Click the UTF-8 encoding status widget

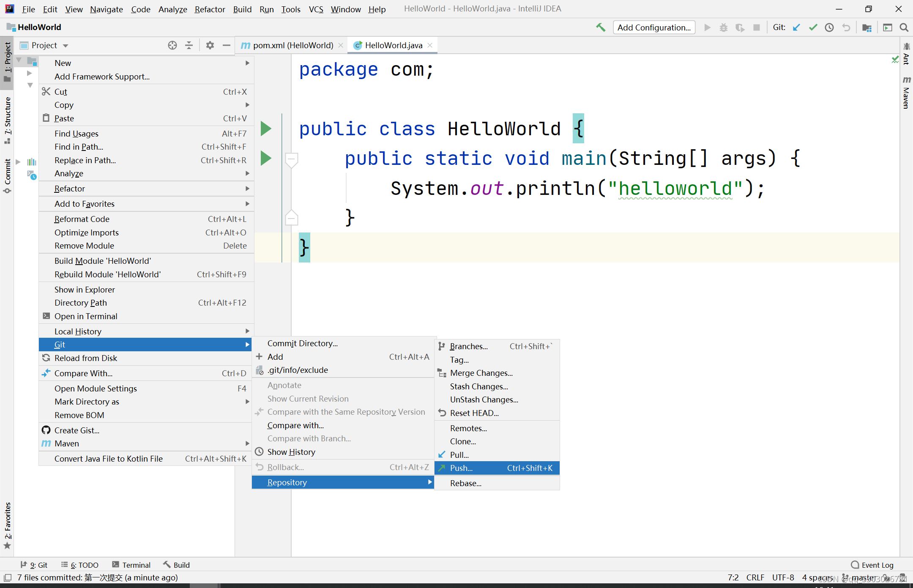[783, 577]
